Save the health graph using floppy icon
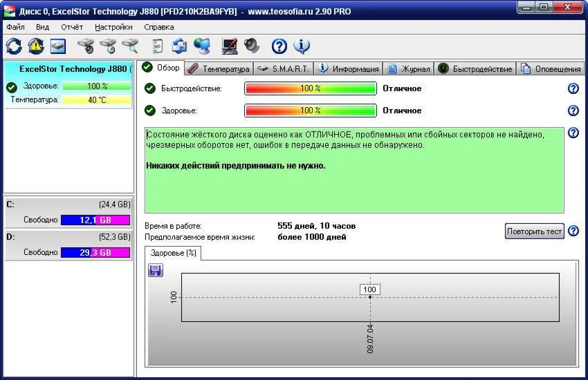Image resolution: width=588 pixels, height=380 pixels. 156,270
